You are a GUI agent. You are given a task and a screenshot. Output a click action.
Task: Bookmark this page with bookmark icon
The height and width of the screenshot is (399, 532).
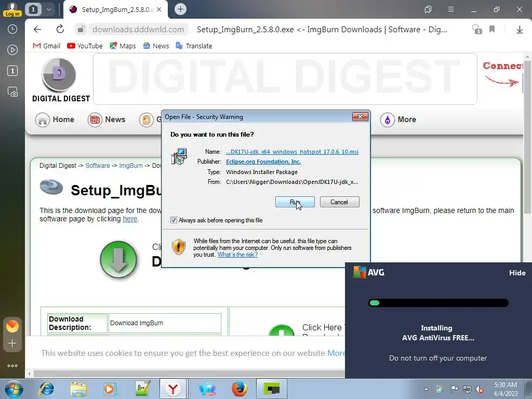pyautogui.click(x=492, y=30)
